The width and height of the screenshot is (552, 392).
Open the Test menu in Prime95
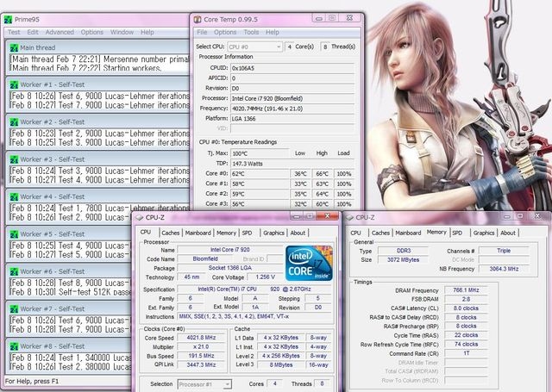tap(14, 32)
